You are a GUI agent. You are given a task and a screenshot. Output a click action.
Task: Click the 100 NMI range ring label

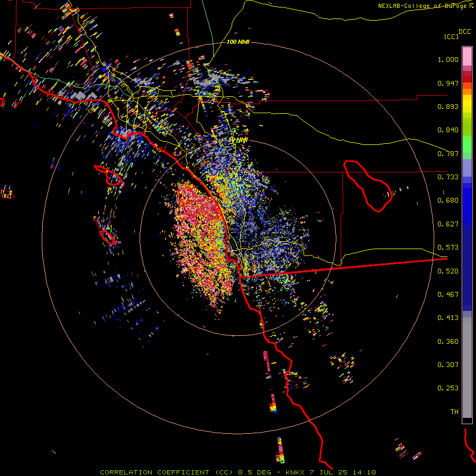[x=238, y=42]
